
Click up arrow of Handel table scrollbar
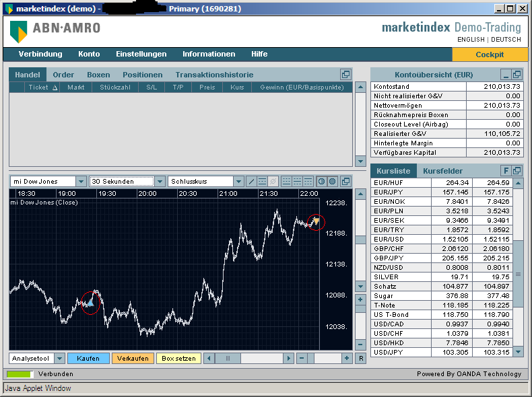pyautogui.click(x=360, y=87)
